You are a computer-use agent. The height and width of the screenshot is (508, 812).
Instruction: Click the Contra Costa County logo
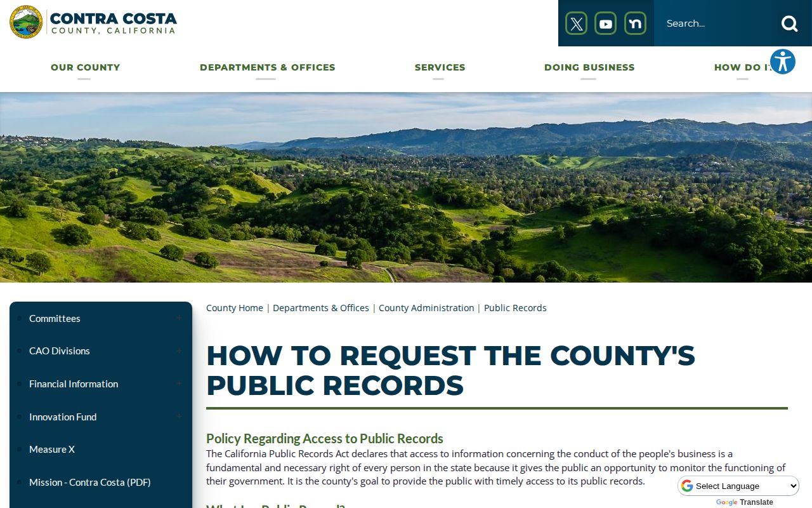(x=93, y=23)
